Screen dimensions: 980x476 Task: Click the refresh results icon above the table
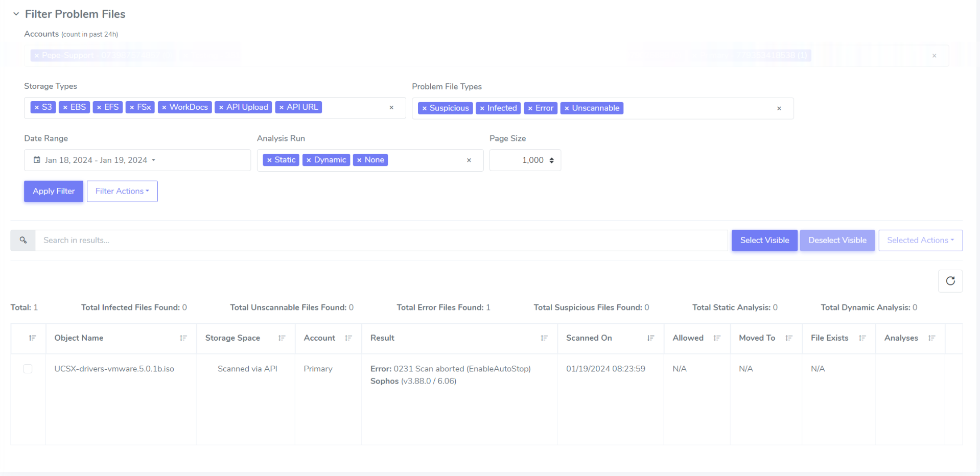point(950,281)
